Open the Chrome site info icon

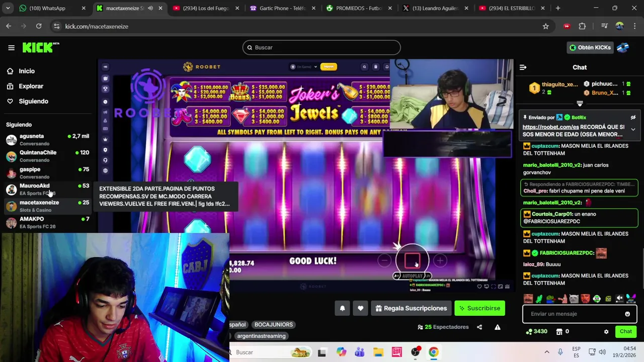coord(56,26)
